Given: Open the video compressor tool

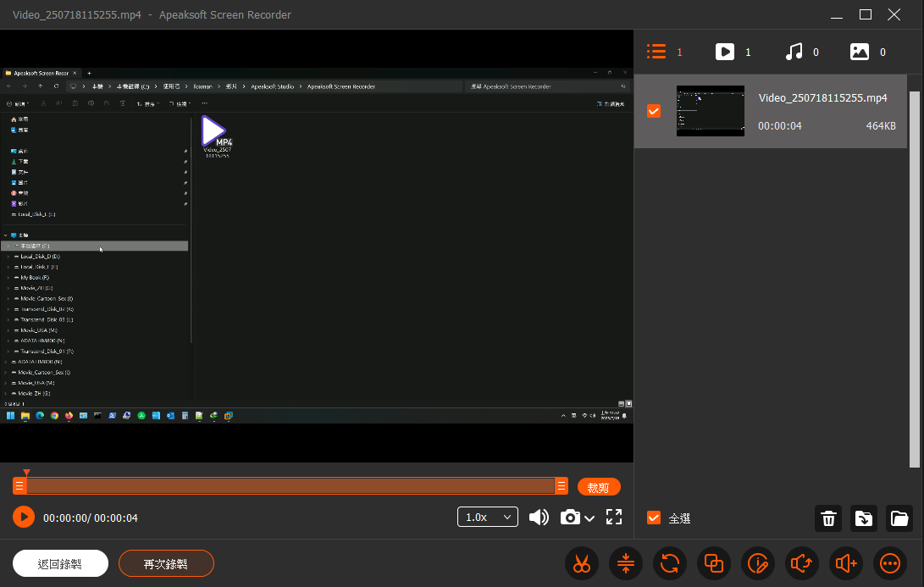Looking at the screenshot, I should point(626,564).
